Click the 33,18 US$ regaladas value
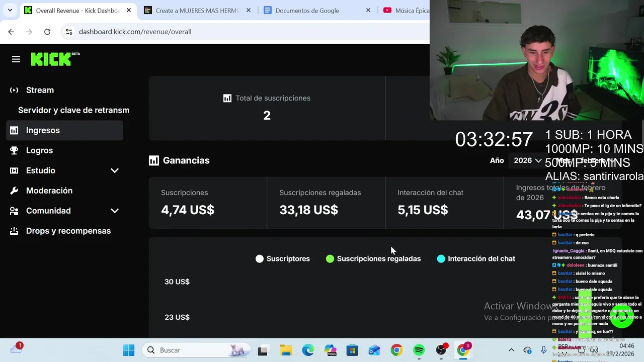 (308, 210)
